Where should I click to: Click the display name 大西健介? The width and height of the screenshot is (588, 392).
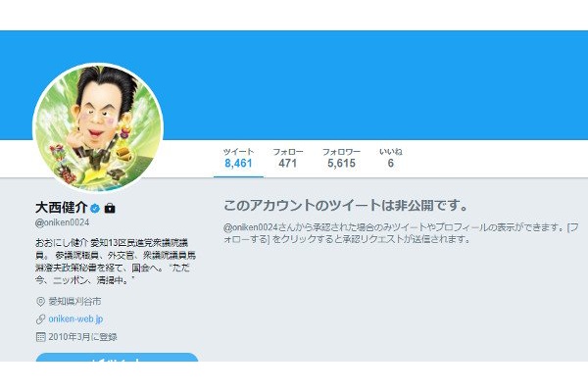point(62,208)
